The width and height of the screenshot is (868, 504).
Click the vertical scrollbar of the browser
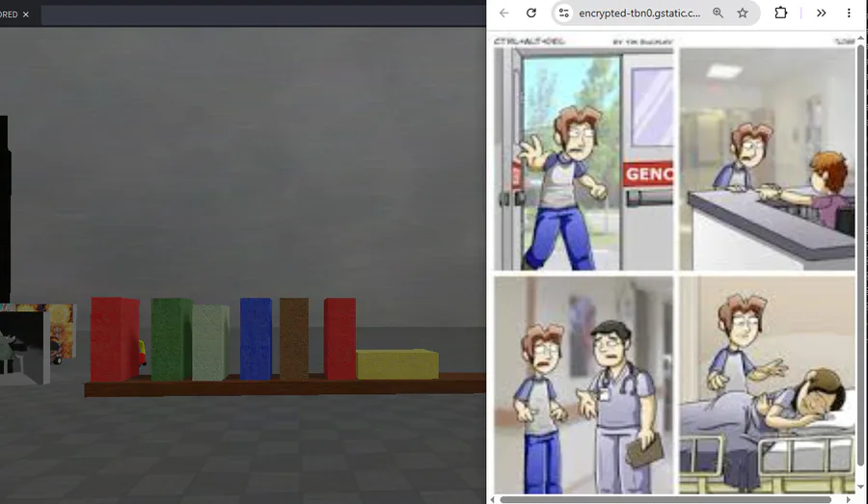click(x=860, y=254)
